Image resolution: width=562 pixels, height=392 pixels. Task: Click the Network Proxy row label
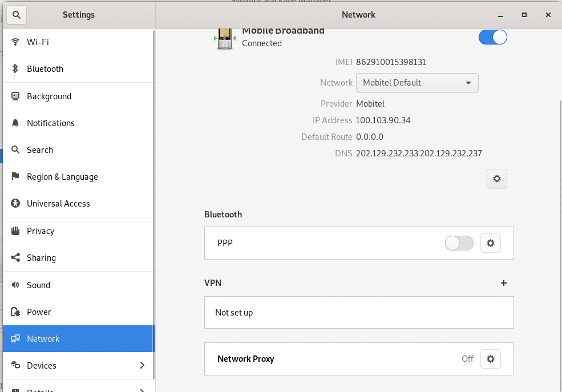(x=245, y=359)
